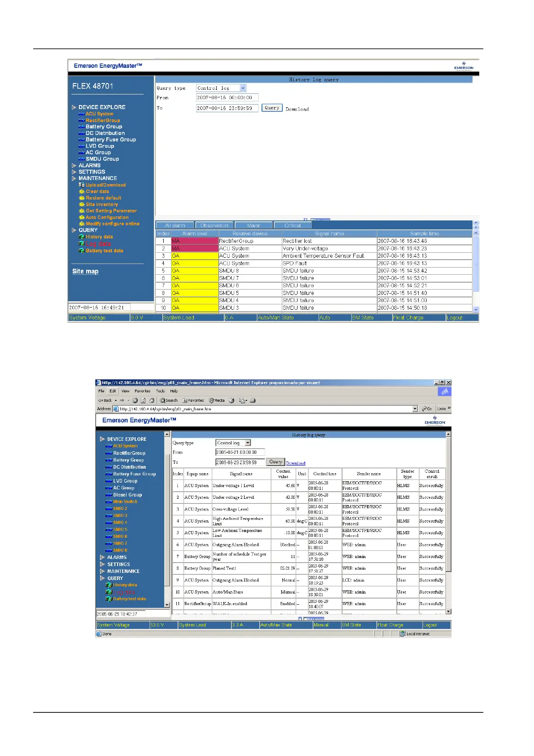Expand MAINTENANCE in Internet Explorer window
Screen dimensions: 534x756
pos(102,571)
